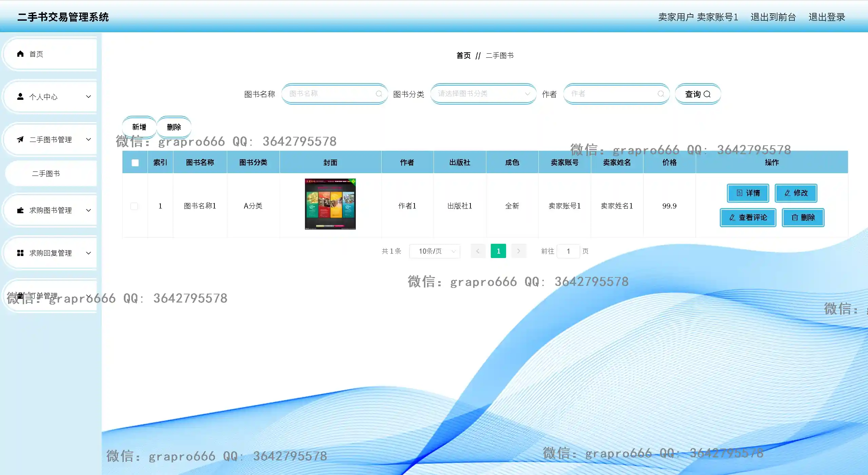Click the 退出登录 link

[x=827, y=17]
